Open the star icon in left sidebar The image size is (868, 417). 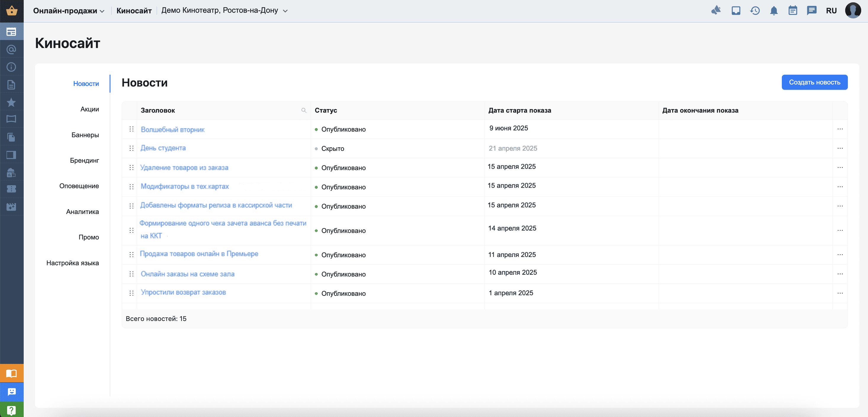coord(12,102)
